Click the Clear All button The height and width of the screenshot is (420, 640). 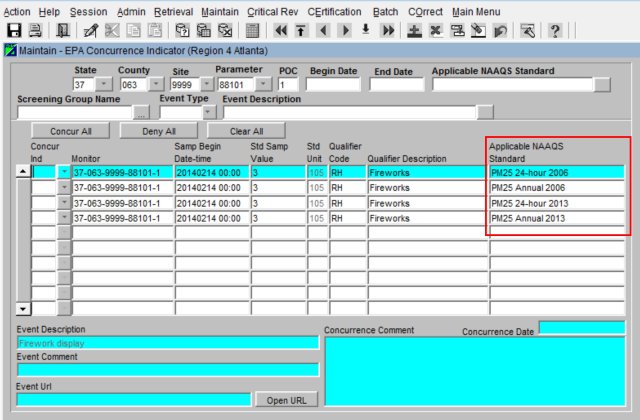click(x=246, y=131)
